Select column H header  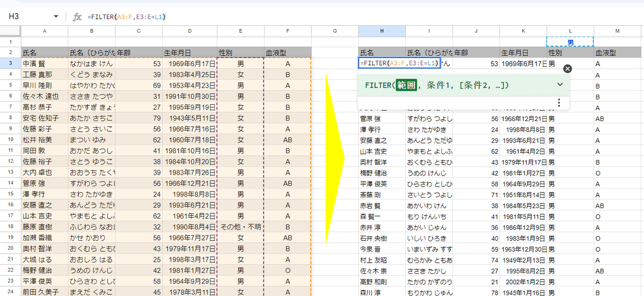[382, 31]
